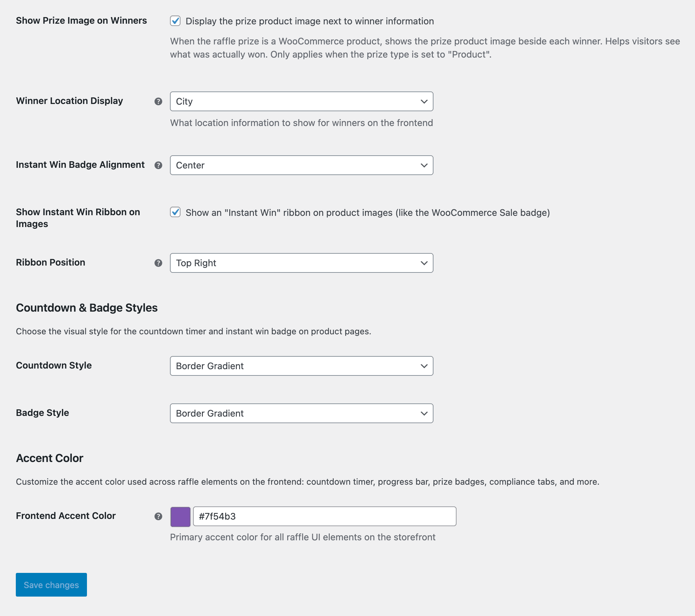Click the purple accent color swatch
Viewport: 695px width, 616px height.
pyautogui.click(x=180, y=517)
